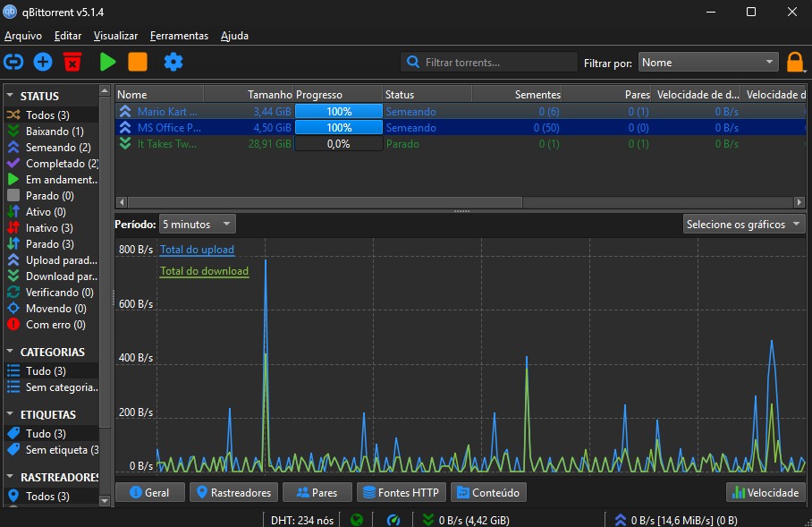Click the alternative speed limits status icon
This screenshot has width=812, height=527.
click(x=393, y=520)
